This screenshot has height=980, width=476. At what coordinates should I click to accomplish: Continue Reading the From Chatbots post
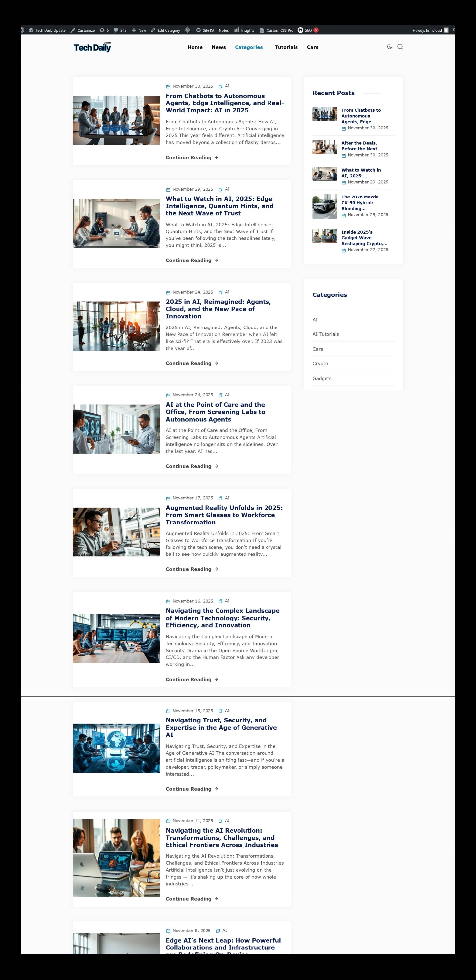(192, 158)
